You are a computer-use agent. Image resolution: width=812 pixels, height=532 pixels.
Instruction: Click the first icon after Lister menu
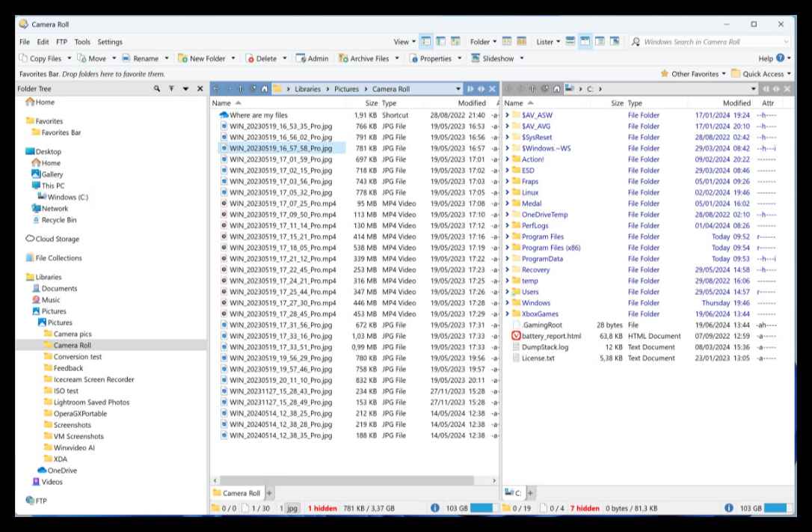[570, 41]
